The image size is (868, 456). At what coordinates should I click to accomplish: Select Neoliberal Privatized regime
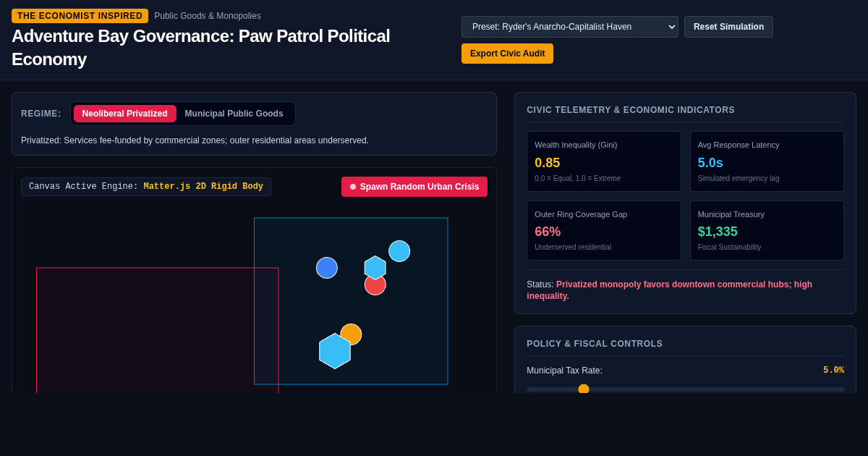pyautogui.click(x=124, y=114)
